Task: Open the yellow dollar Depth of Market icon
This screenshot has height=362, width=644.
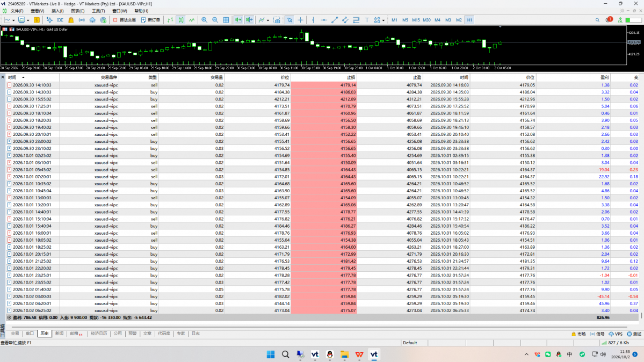Action: tap(37, 20)
